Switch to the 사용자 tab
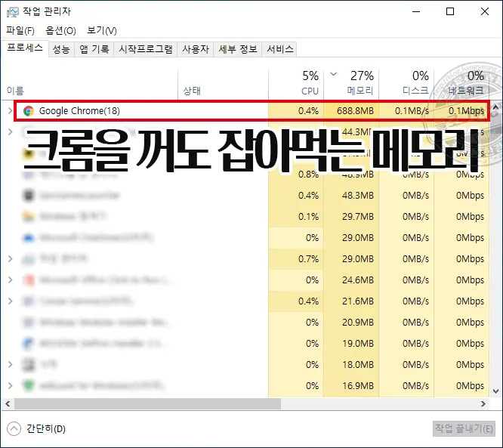 196,49
